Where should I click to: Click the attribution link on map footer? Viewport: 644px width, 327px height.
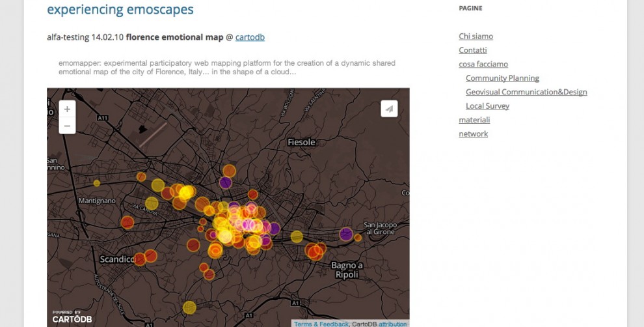click(393, 324)
